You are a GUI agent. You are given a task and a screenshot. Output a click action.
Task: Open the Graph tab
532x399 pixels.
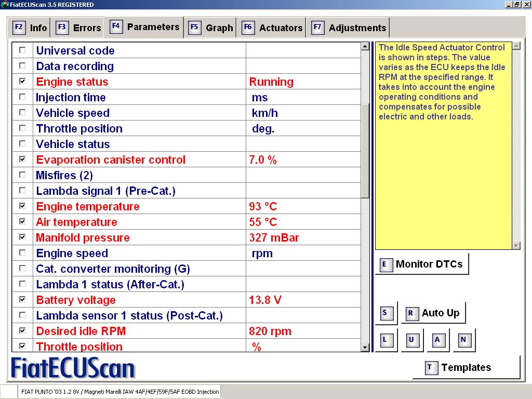pyautogui.click(x=210, y=28)
